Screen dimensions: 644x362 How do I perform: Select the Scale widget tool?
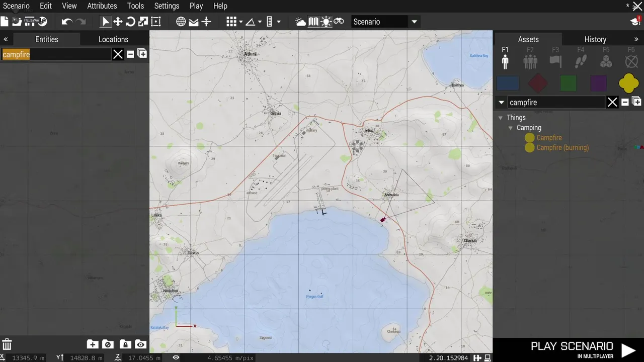(143, 22)
